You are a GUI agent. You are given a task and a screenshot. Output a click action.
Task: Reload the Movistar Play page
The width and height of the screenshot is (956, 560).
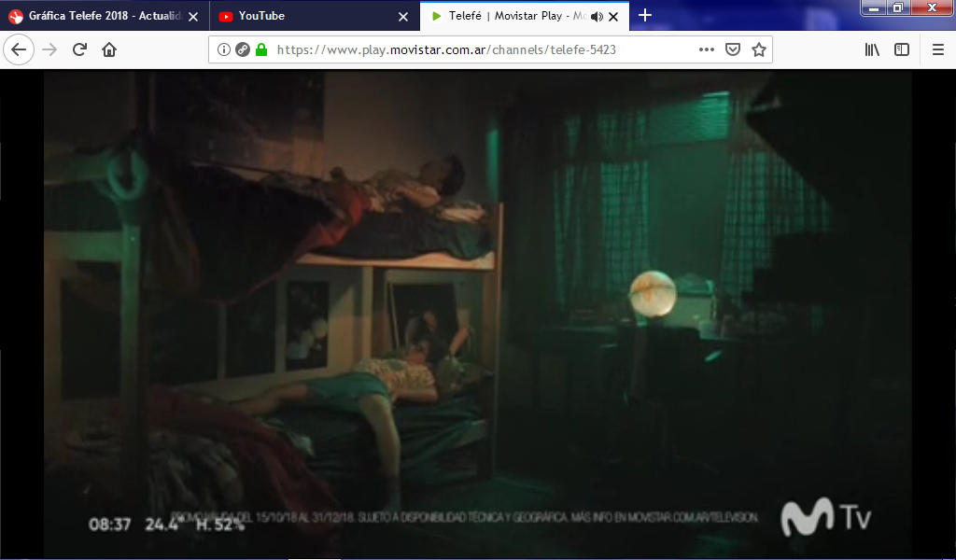pos(79,49)
